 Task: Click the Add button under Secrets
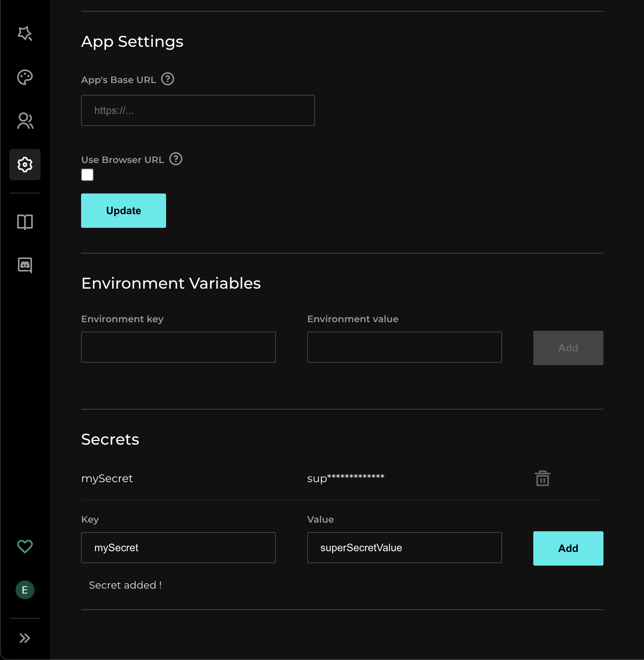pos(568,548)
